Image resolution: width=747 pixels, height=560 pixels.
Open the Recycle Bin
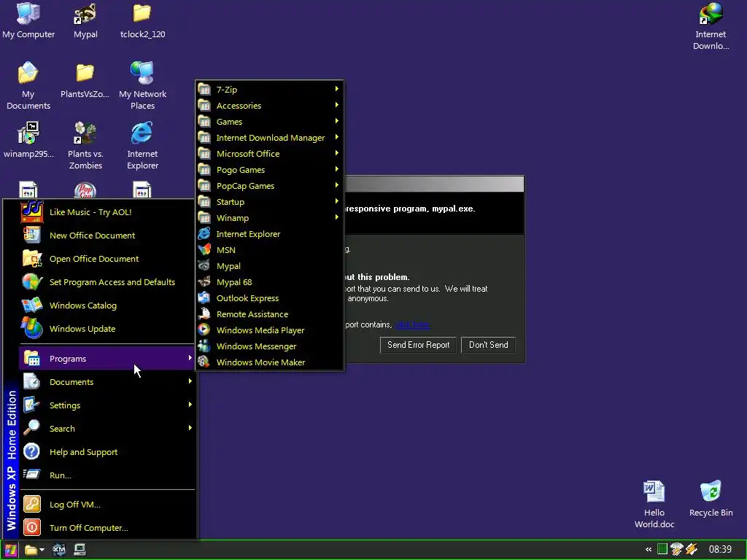pos(711,499)
